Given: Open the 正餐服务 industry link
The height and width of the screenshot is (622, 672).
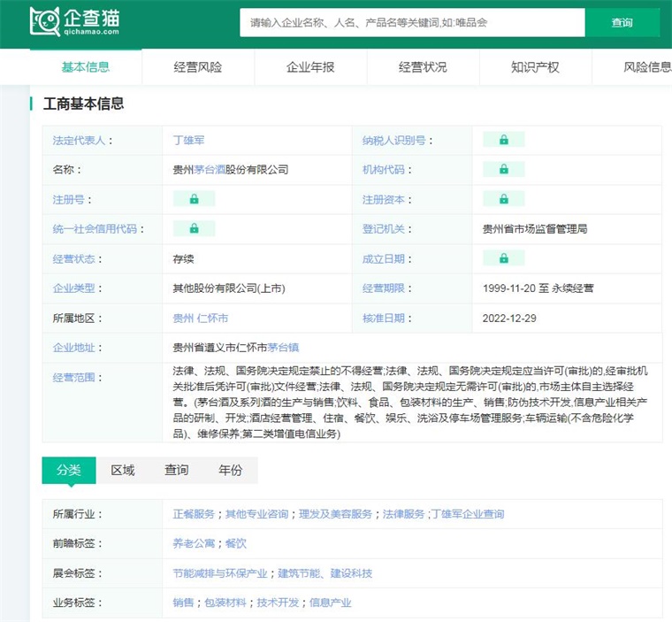Looking at the screenshot, I should (194, 514).
